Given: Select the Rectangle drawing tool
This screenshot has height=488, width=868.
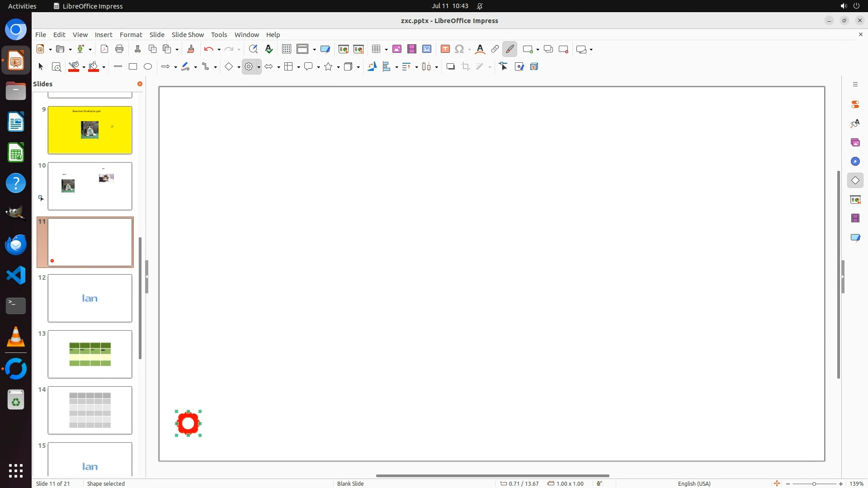Looking at the screenshot, I should click(133, 67).
